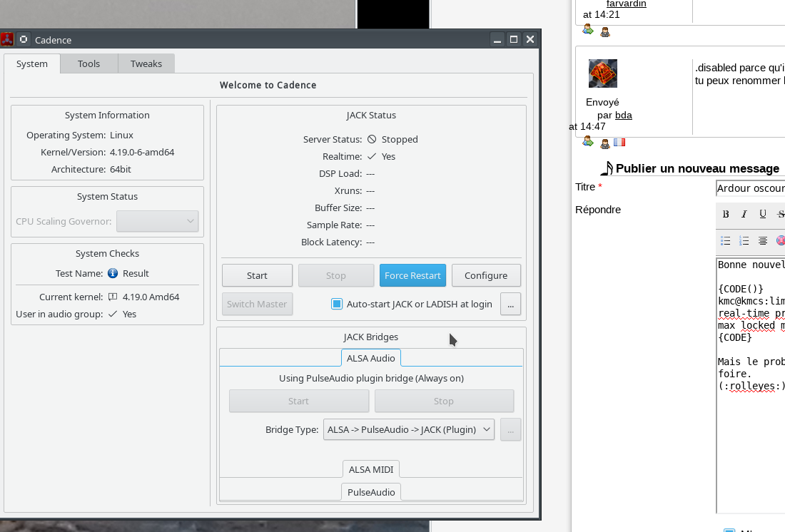Click the kernel icon beside Current kernel
This screenshot has height=532, width=785.
(113, 297)
